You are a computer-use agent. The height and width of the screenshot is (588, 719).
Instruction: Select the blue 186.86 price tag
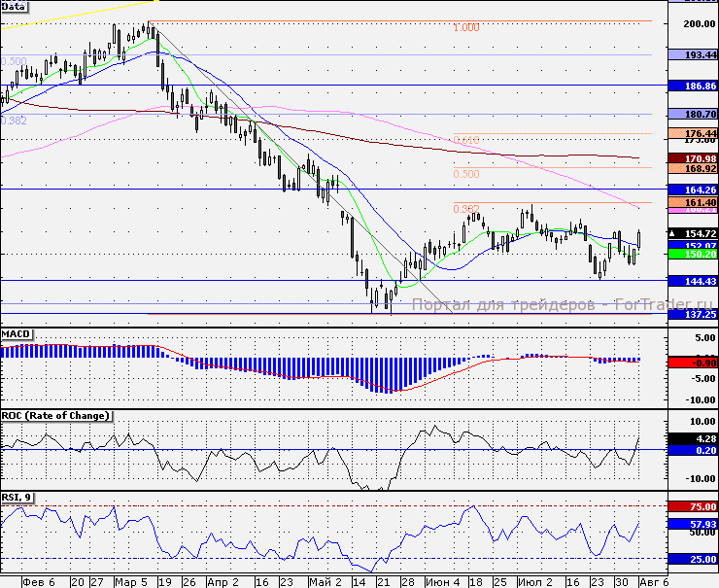tap(700, 86)
